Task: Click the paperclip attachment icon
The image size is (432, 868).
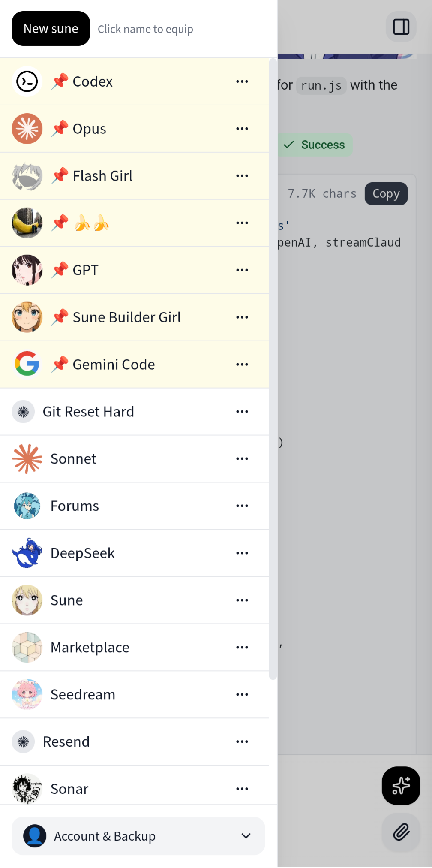Action: pos(401,832)
